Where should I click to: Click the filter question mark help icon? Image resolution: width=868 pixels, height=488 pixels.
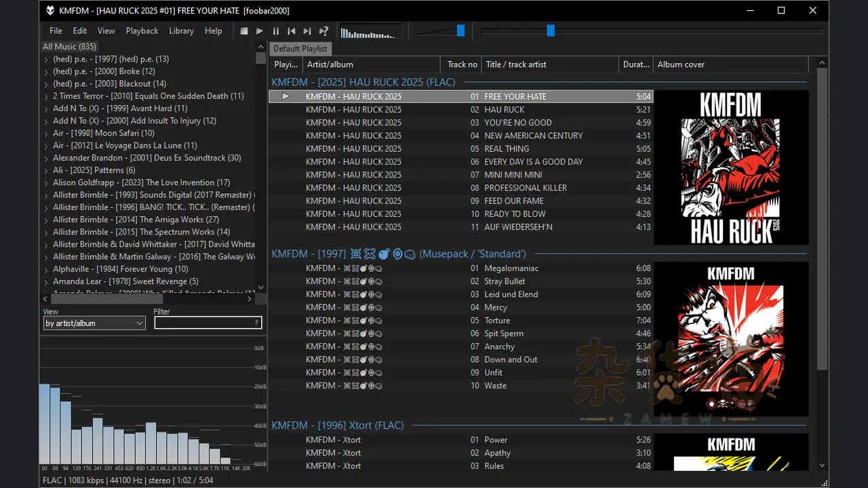pyautogui.click(x=256, y=323)
